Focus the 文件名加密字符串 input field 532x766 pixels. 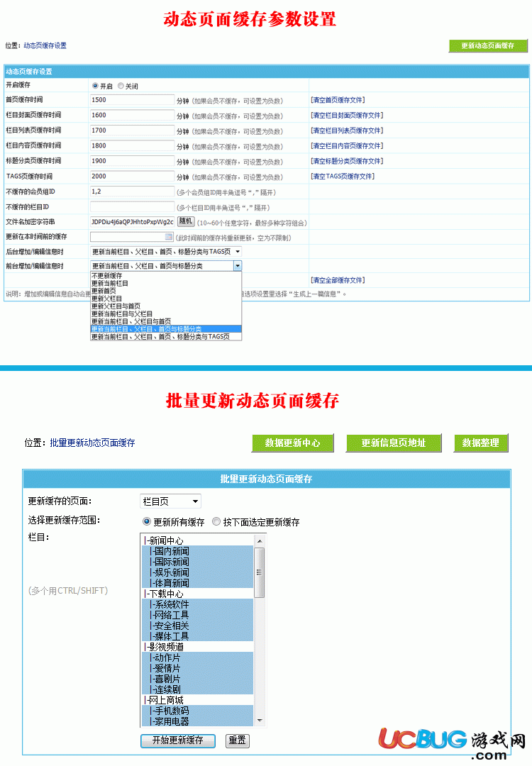click(x=132, y=222)
